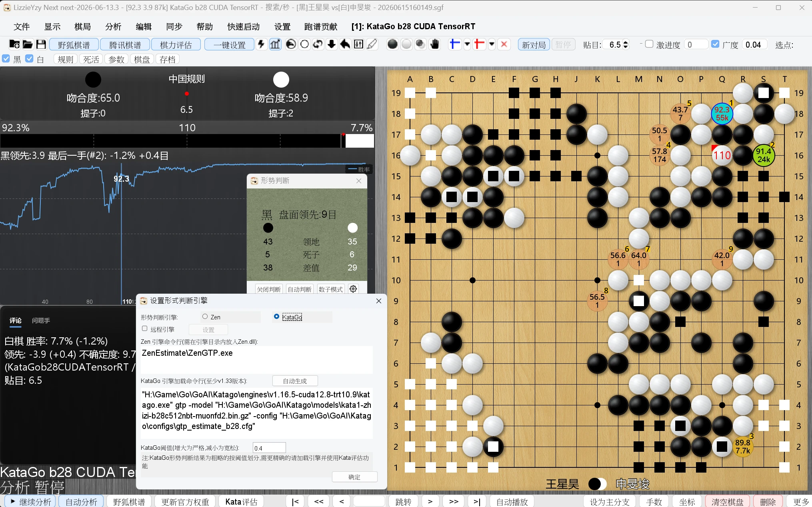Select the KataGo engine radio button

[276, 317]
